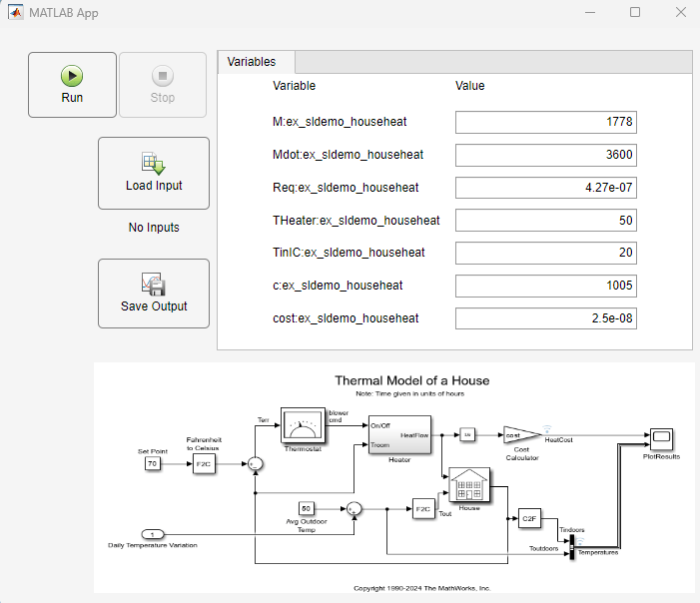The height and width of the screenshot is (603, 700).
Task: Click the Thermostat block in the diagram
Action: coord(304,425)
